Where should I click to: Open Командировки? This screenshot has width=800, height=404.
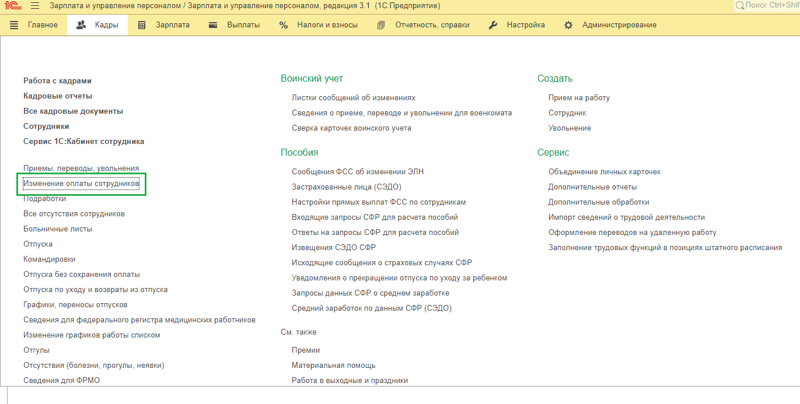(x=49, y=259)
